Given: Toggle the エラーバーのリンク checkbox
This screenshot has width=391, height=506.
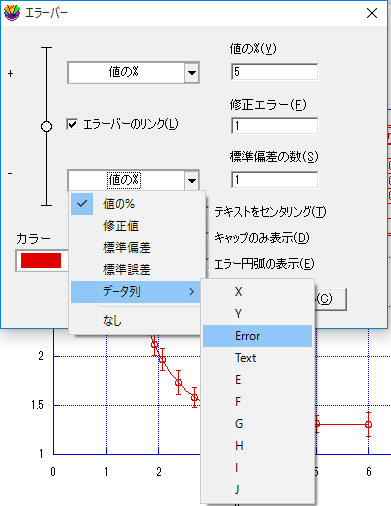Looking at the screenshot, I should click(72, 124).
